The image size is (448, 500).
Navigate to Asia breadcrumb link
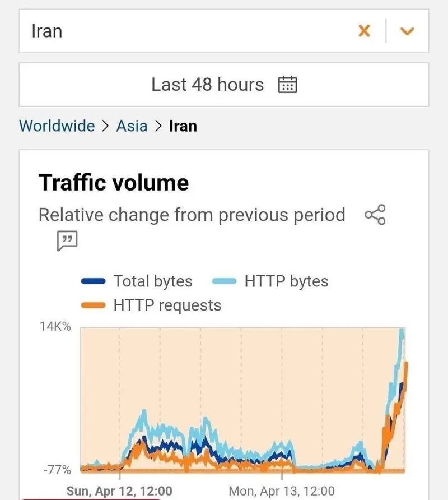132,126
